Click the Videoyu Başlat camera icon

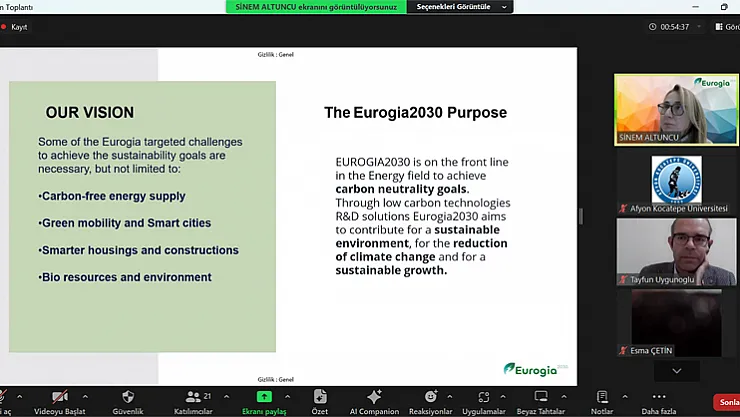tap(60, 397)
